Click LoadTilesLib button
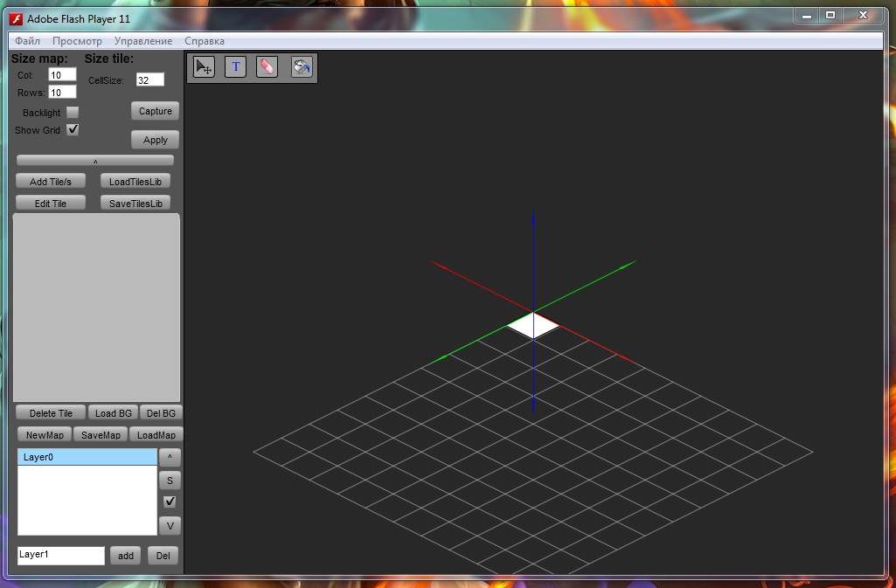The image size is (896, 588). tap(135, 182)
